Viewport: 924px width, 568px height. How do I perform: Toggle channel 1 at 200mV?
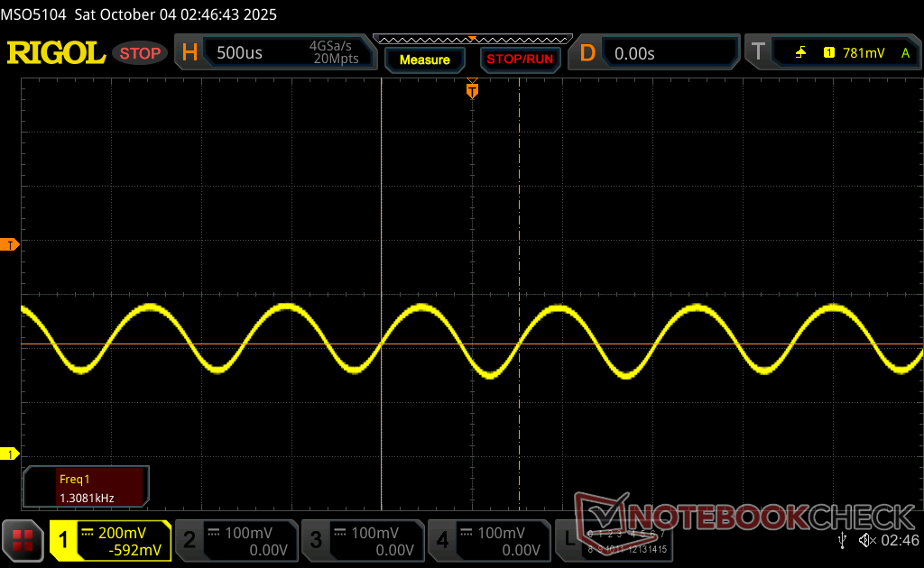(x=110, y=540)
